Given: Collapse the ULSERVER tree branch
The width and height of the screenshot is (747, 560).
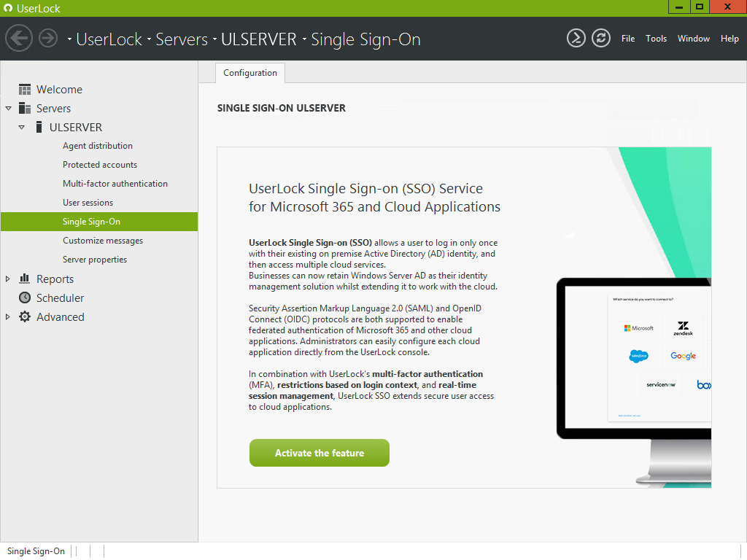Looking at the screenshot, I should 21,127.
